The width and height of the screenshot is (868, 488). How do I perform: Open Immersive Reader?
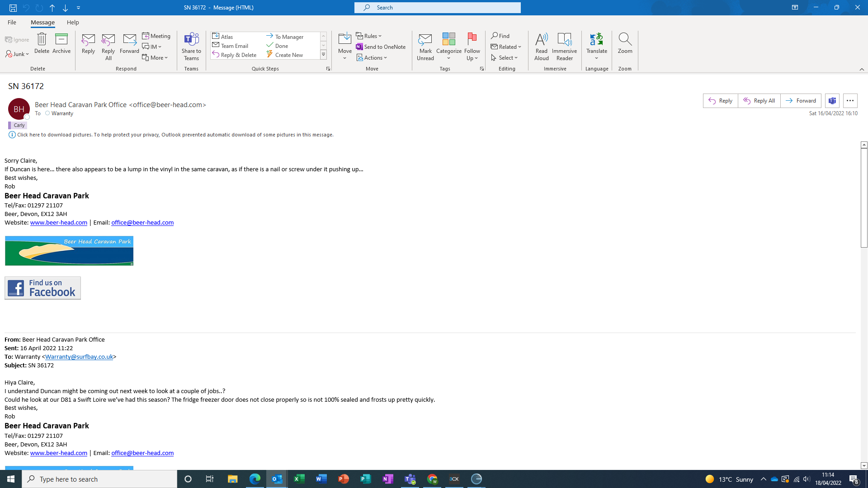pos(564,46)
